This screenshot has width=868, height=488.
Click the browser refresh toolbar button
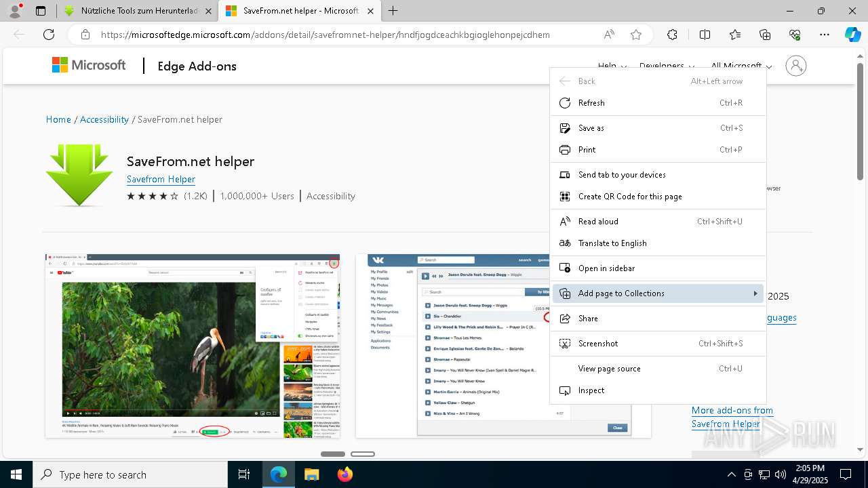49,35
